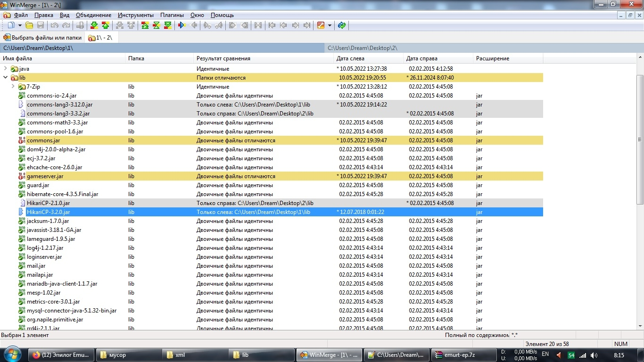The height and width of the screenshot is (362, 644).
Task: Click left path header C:\Users\Dream\Desktop\1\
Action: (x=162, y=48)
